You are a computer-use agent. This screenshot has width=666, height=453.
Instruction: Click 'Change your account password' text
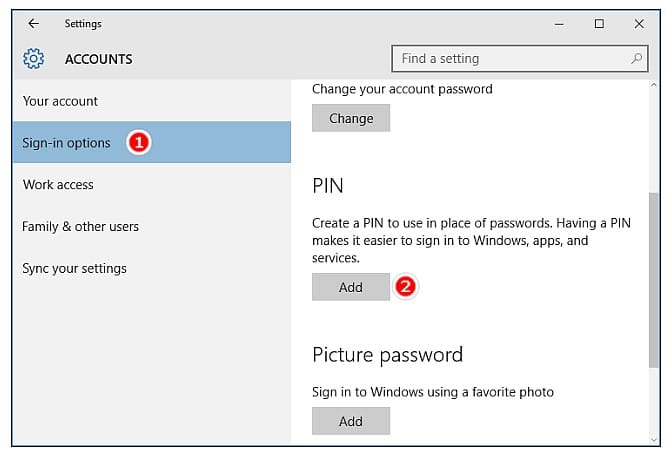click(x=402, y=89)
